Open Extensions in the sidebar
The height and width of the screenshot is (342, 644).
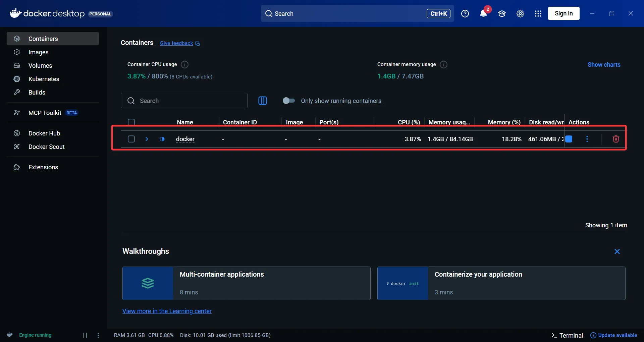53,167
